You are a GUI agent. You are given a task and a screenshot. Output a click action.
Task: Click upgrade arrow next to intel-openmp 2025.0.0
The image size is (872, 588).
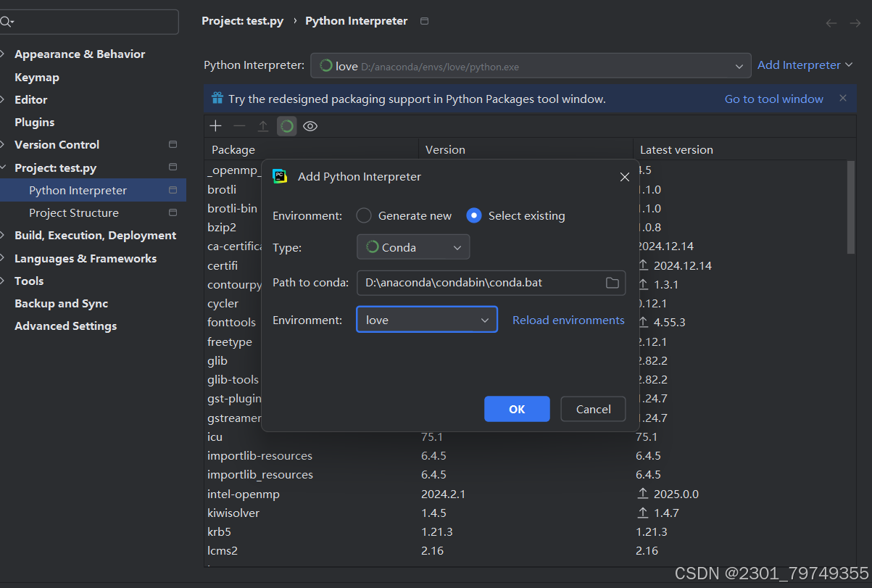pyautogui.click(x=643, y=494)
